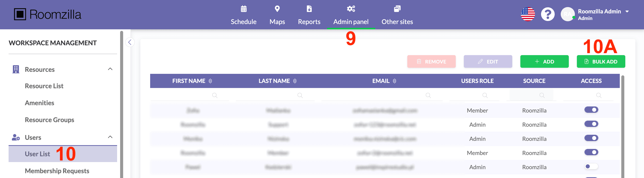Collapse the Resources section
This screenshot has height=178, width=644.
click(110, 69)
